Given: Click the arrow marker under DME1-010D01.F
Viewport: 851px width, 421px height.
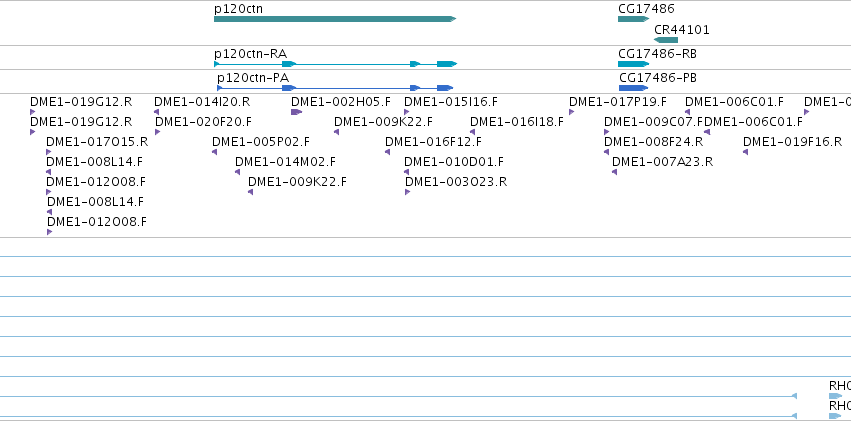Looking at the screenshot, I should (407, 172).
